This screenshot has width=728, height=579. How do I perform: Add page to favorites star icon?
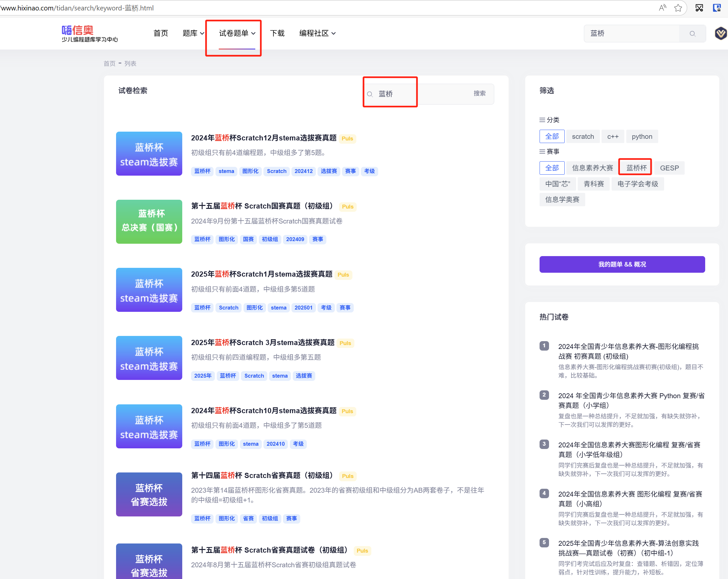pyautogui.click(x=678, y=8)
